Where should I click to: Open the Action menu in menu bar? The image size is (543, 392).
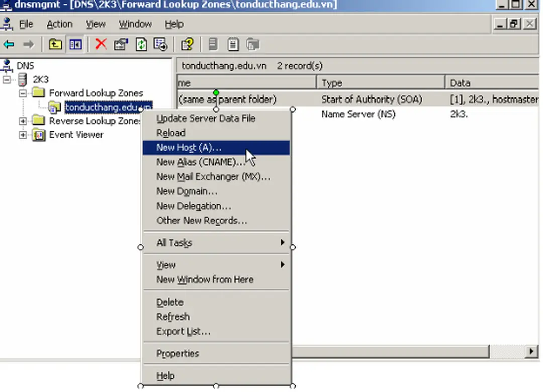click(59, 24)
